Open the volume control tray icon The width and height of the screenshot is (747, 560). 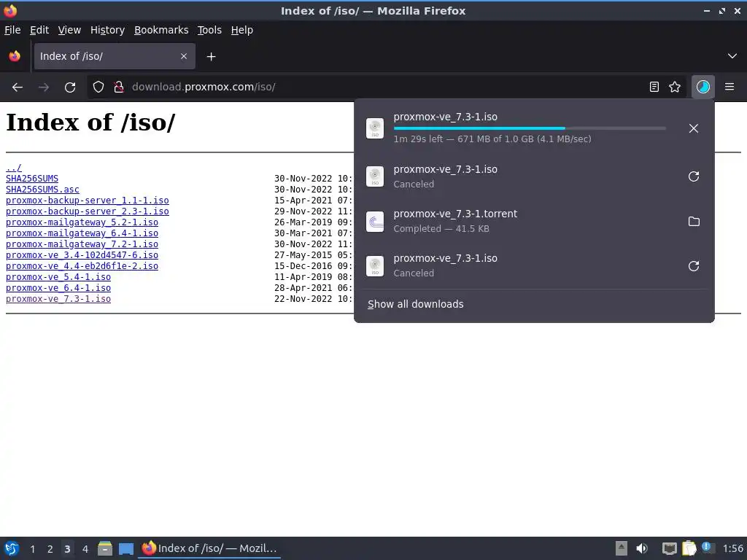point(642,548)
